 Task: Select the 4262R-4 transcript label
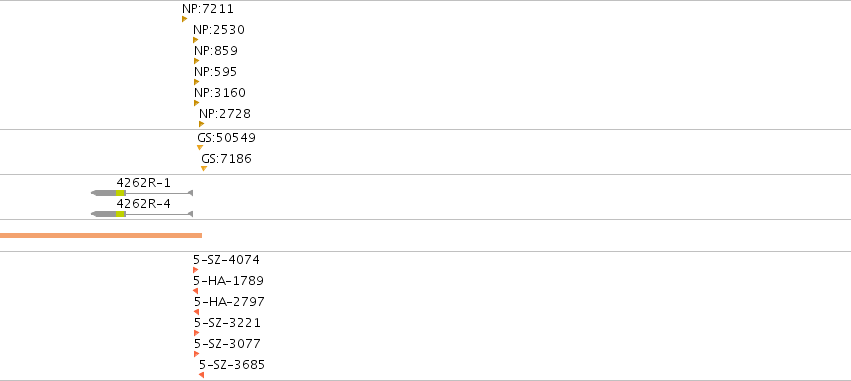(143, 204)
